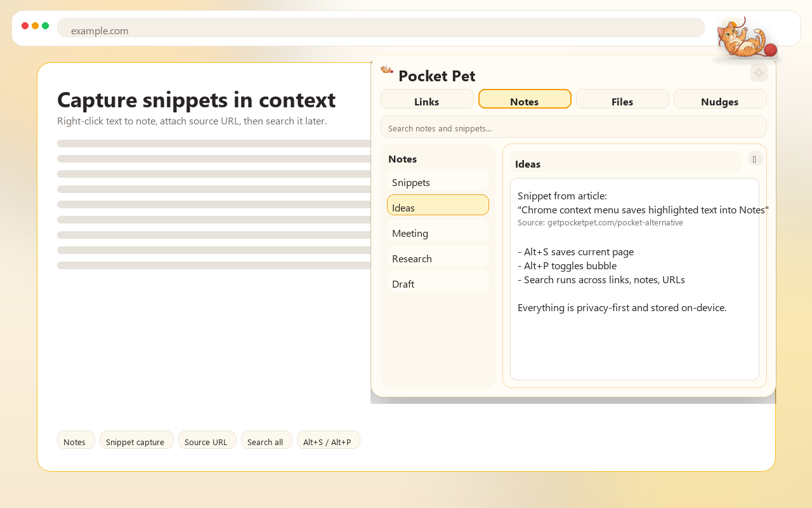The image size is (812, 508).
Task: Click the Pocket Pet cat extension icon
Action: point(747,38)
